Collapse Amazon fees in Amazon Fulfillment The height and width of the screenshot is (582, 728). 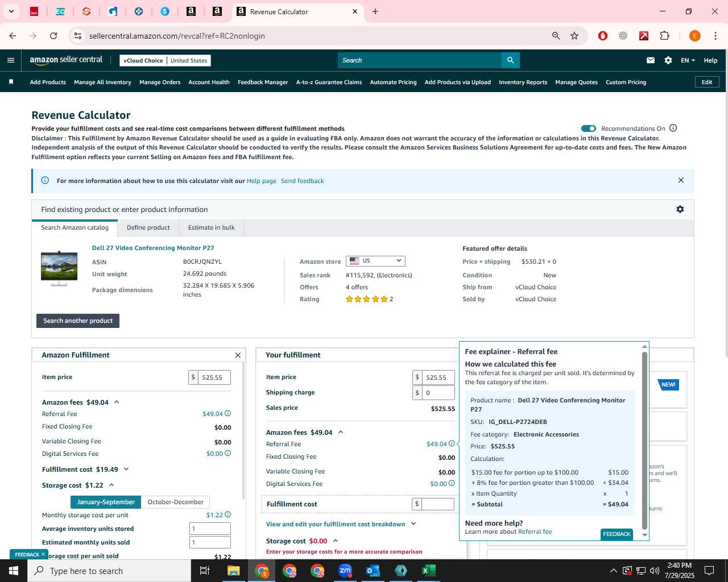point(117,402)
